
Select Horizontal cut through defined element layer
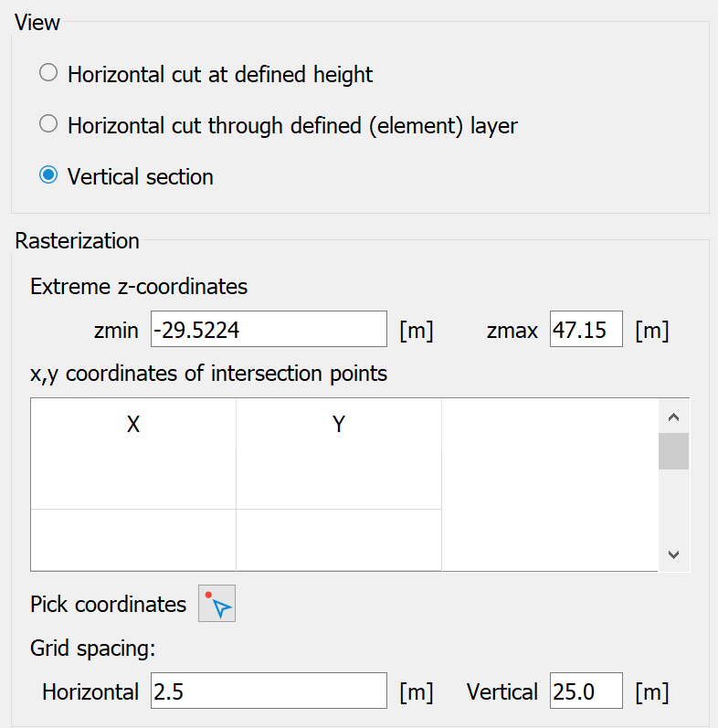[48, 124]
